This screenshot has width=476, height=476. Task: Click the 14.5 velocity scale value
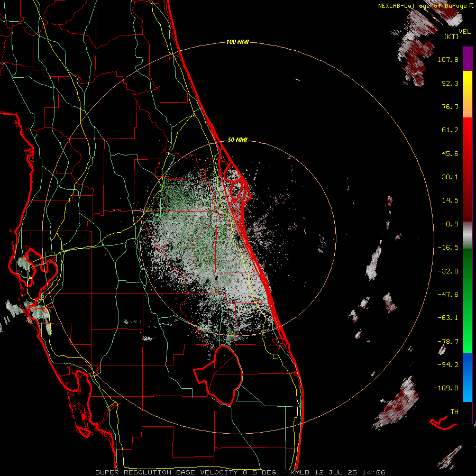(450, 200)
